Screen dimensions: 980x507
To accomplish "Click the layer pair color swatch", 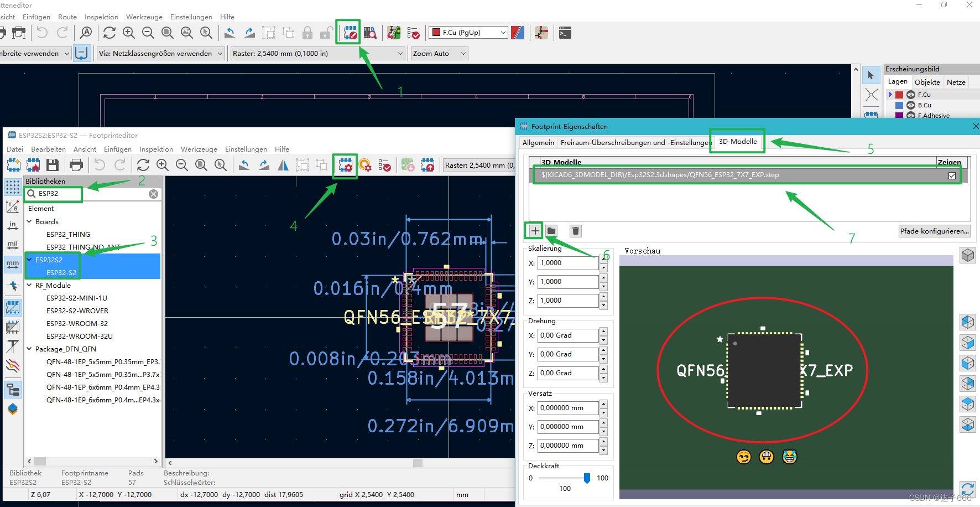I will point(518,33).
